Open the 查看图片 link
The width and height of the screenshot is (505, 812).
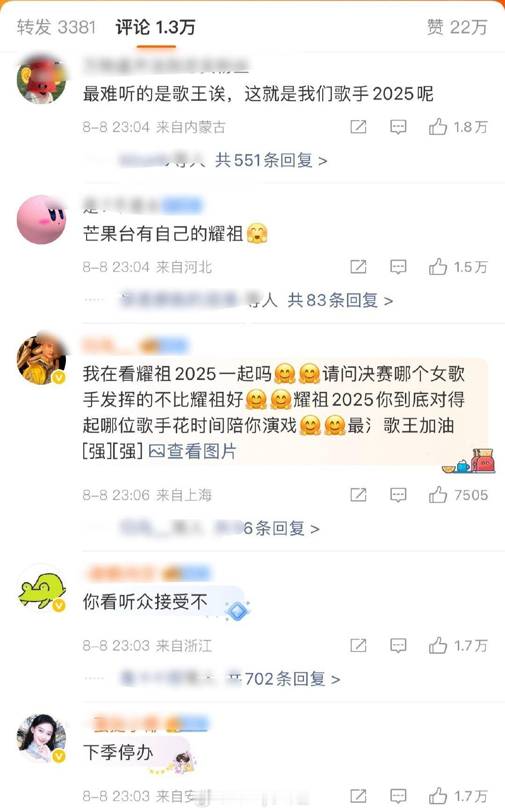point(193,451)
